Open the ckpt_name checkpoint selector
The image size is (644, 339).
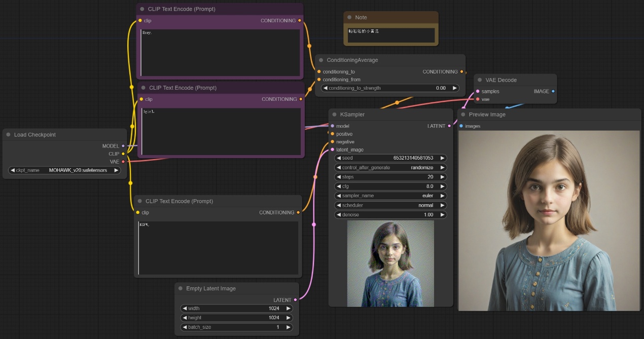(64, 170)
